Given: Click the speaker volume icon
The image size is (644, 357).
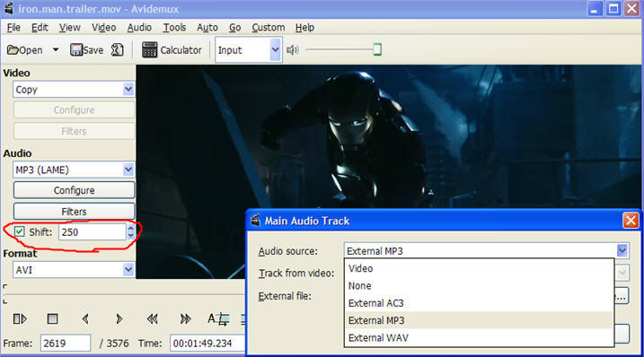Looking at the screenshot, I should pos(293,50).
